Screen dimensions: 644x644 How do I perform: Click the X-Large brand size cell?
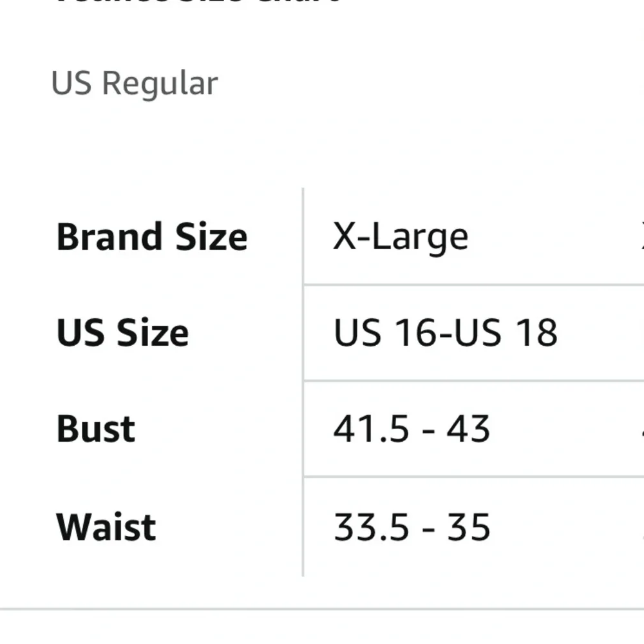[401, 238]
